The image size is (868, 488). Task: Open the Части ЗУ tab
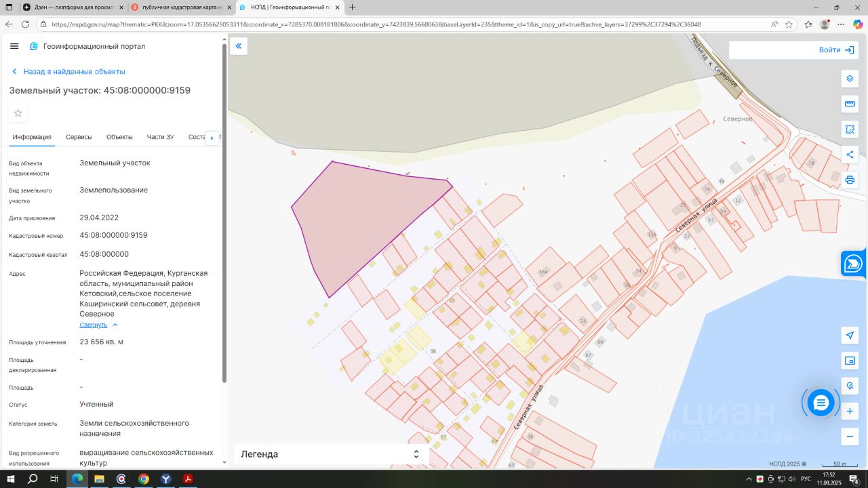point(160,137)
